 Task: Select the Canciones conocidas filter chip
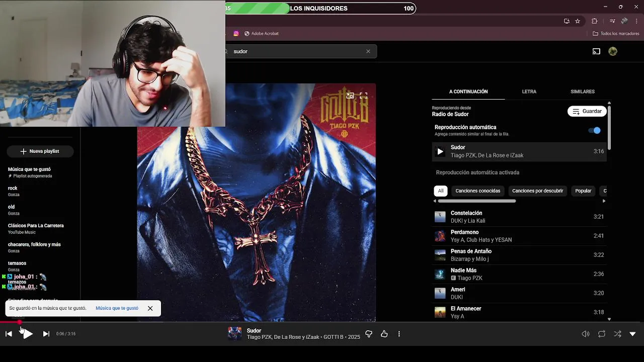[478, 191]
